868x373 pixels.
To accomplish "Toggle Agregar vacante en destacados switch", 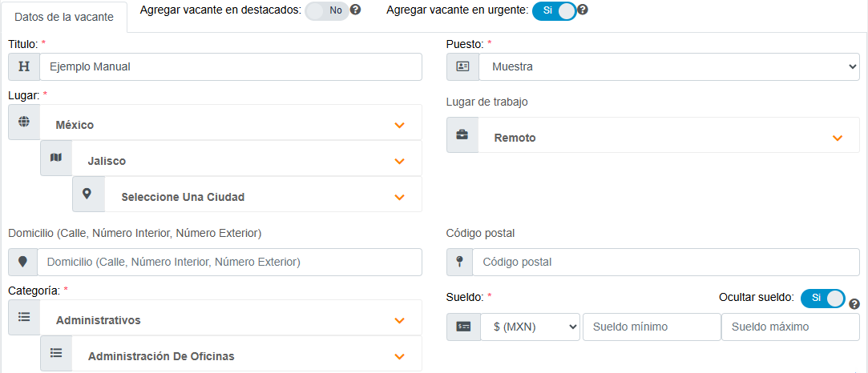I will coord(327,10).
